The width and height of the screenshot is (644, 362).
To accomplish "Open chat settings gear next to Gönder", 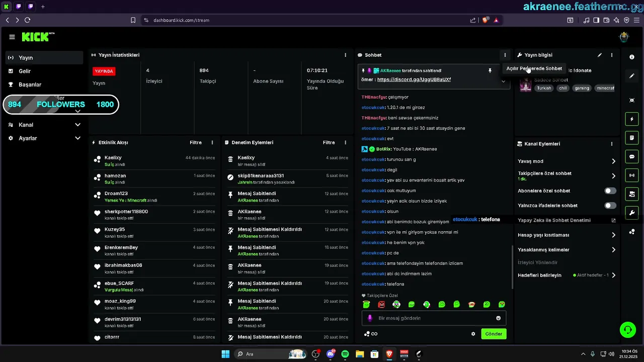I will tap(473, 334).
